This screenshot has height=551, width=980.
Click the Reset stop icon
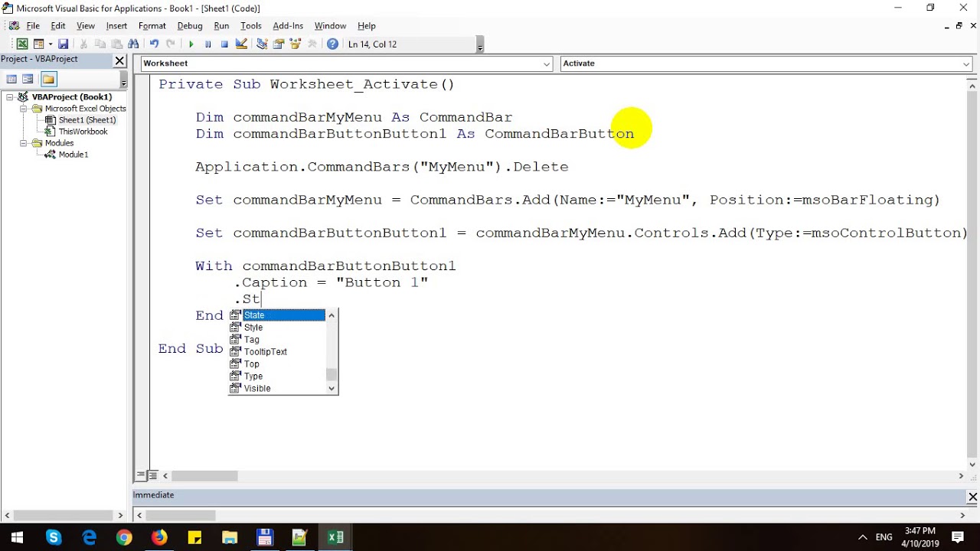[224, 44]
